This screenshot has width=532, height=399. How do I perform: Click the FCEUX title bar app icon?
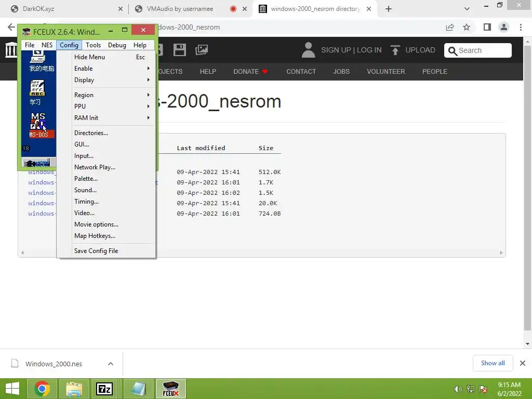point(26,32)
